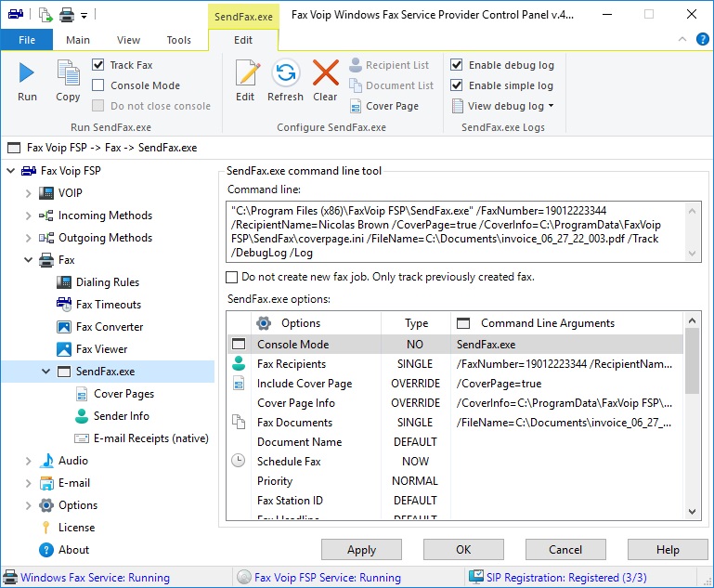
Task: Select the Edit ribbon tab
Action: pyautogui.click(x=243, y=40)
